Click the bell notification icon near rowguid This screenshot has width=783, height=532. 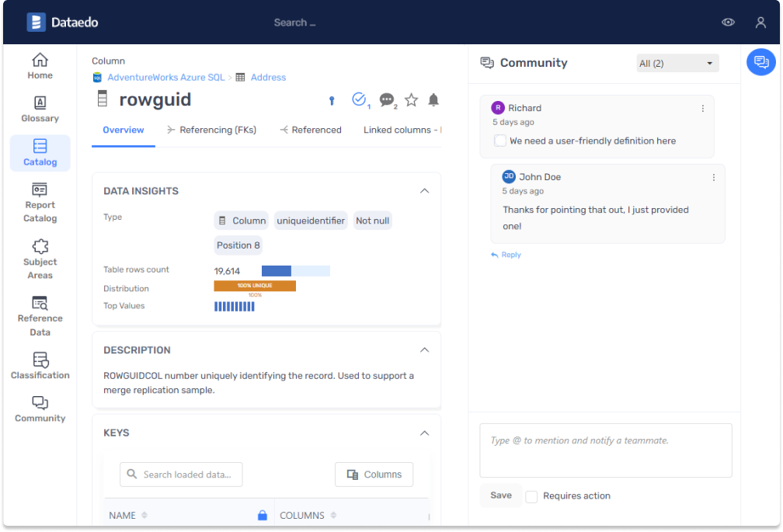click(x=433, y=99)
